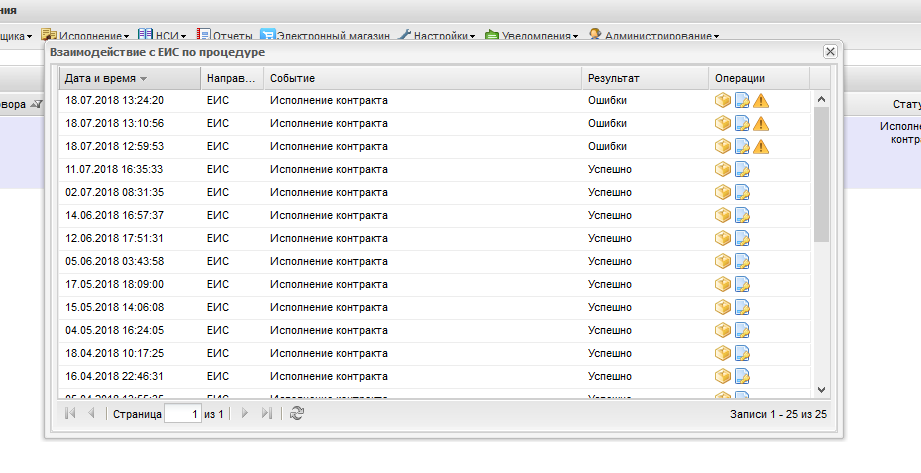
Task: Click scrollbar up arrow in dialog
Action: pyautogui.click(x=821, y=99)
